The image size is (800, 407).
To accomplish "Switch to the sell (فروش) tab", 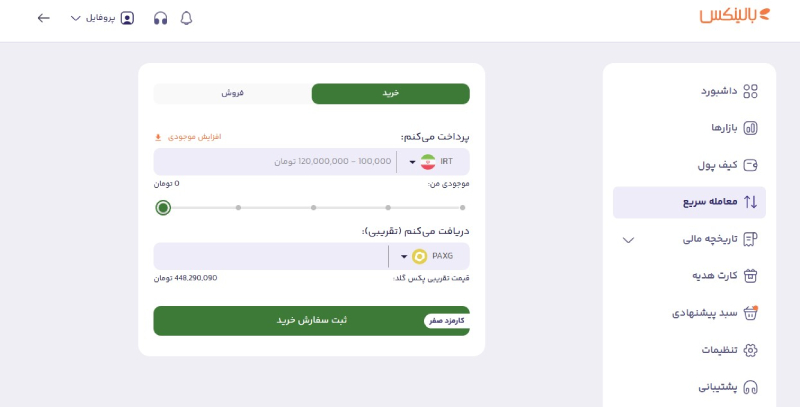I will [x=232, y=93].
